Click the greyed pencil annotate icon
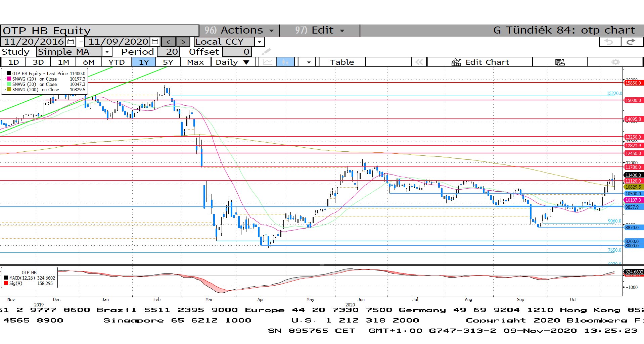 [266, 52]
